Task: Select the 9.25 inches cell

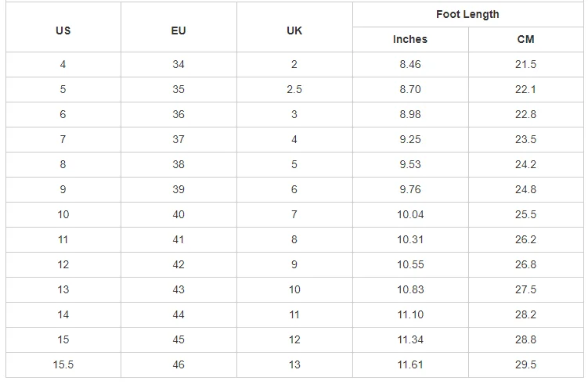Action: [x=410, y=139]
